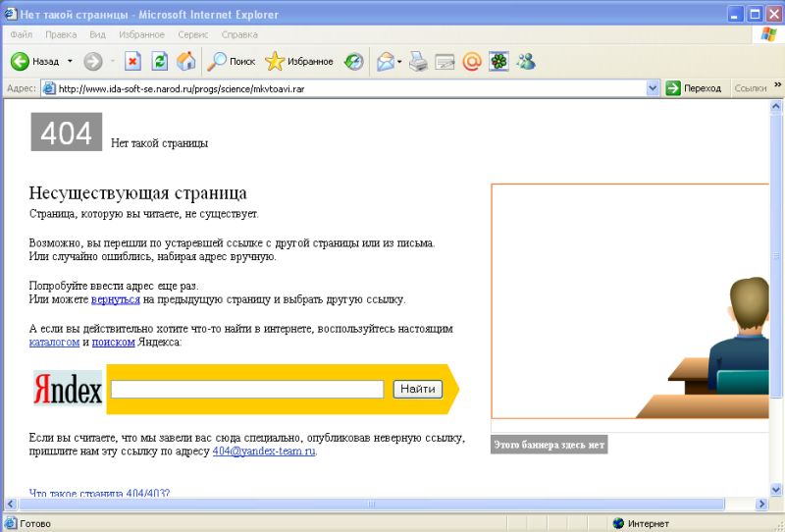This screenshot has height=532, width=785.
Task: Follow the вернуться link
Action: [x=116, y=299]
